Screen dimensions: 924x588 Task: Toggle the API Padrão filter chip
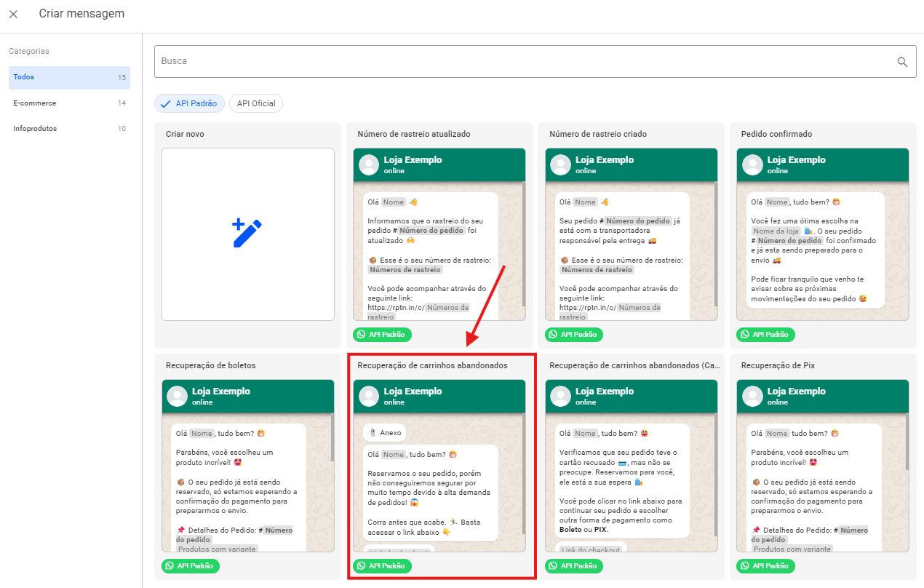[189, 103]
